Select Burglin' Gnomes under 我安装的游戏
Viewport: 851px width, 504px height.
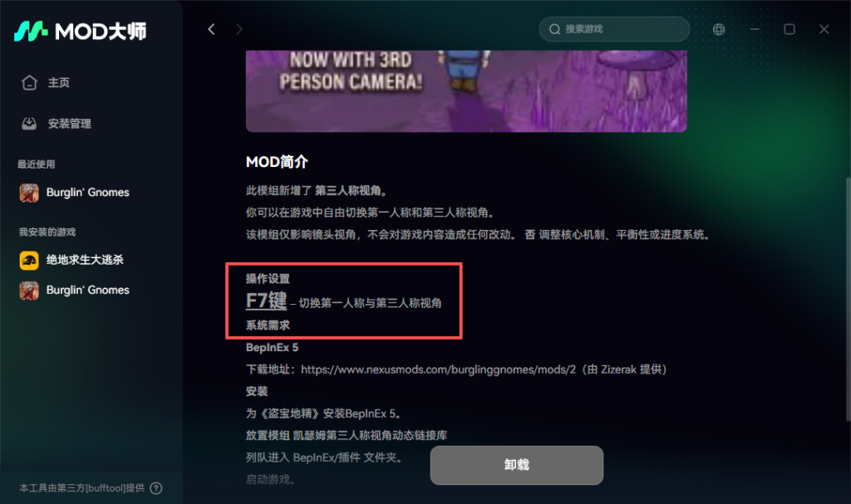(x=74, y=291)
